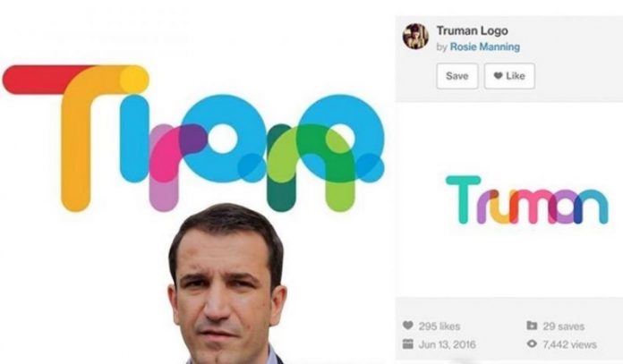Open Rosie Manning's profile avatar
The width and height of the screenshot is (623, 364).
pyautogui.click(x=415, y=37)
